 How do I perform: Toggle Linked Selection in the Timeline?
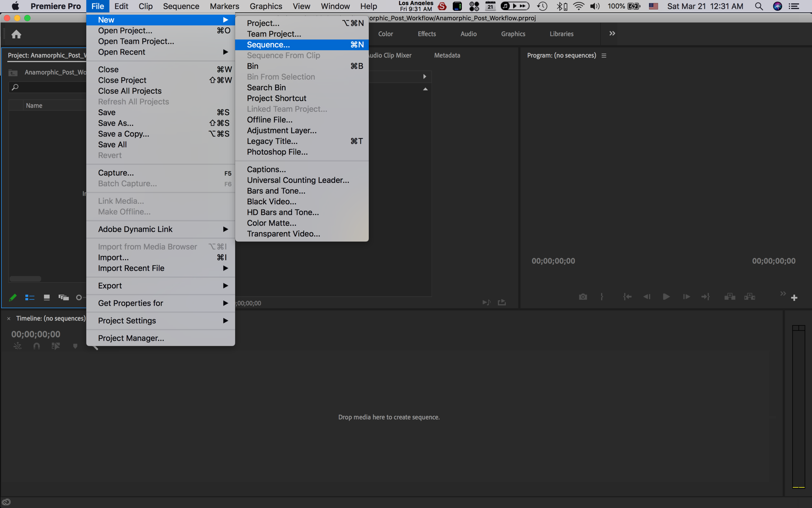(56, 346)
